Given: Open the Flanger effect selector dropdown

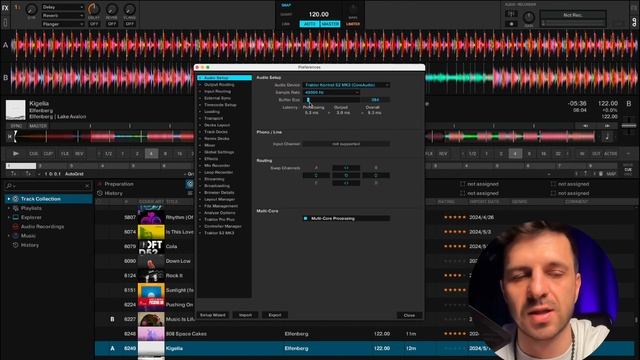Looking at the screenshot, I should 63,24.
